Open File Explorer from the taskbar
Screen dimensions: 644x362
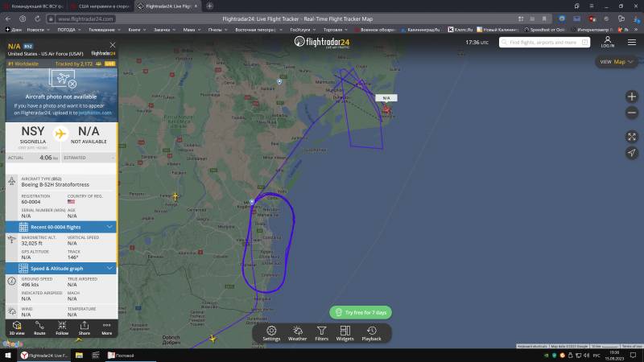point(79,356)
